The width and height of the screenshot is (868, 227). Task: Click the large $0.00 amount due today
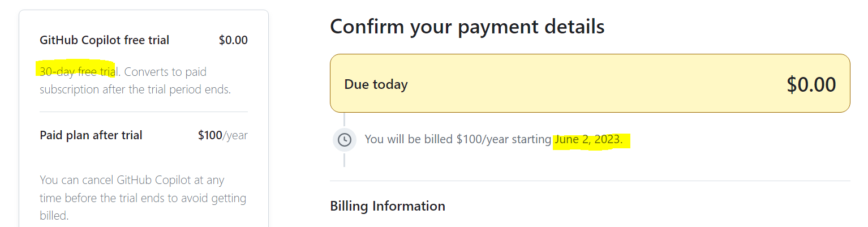811,84
